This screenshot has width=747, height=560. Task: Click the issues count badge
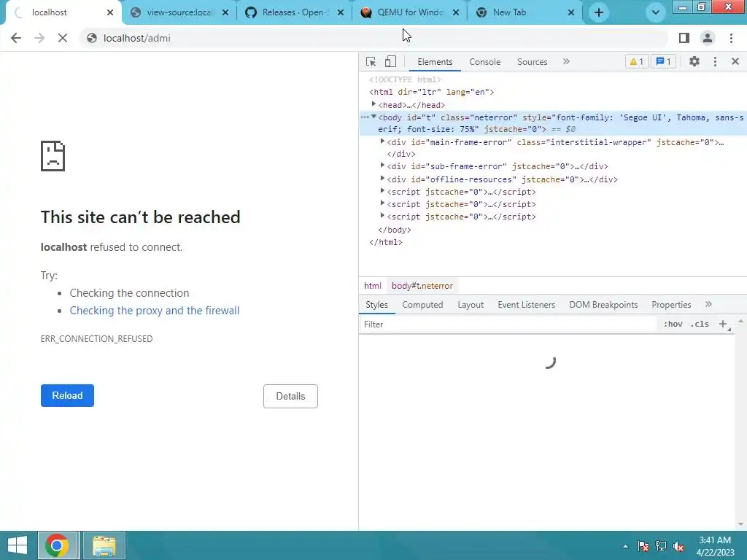663,61
